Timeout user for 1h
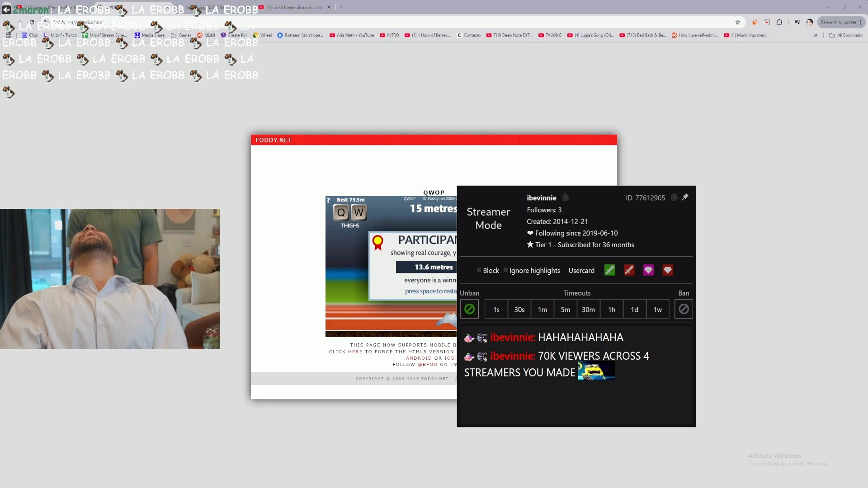Image resolution: width=868 pixels, height=488 pixels. (x=612, y=310)
